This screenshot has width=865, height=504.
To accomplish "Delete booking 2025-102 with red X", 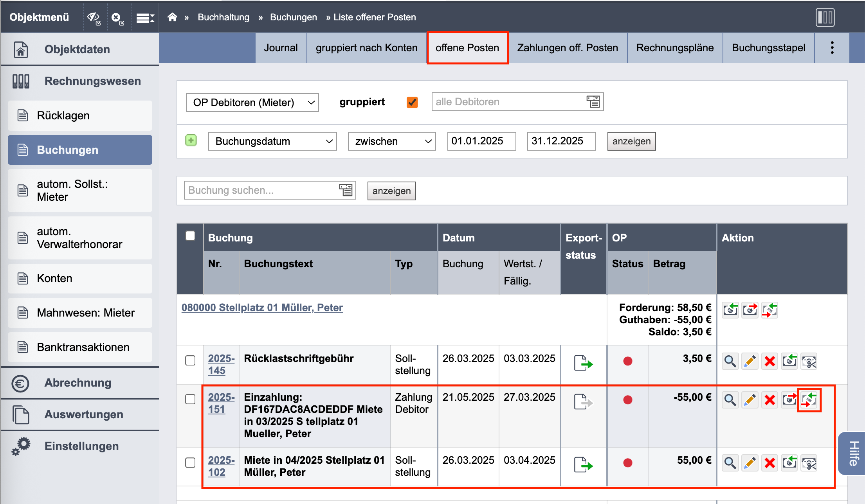I will point(769,463).
